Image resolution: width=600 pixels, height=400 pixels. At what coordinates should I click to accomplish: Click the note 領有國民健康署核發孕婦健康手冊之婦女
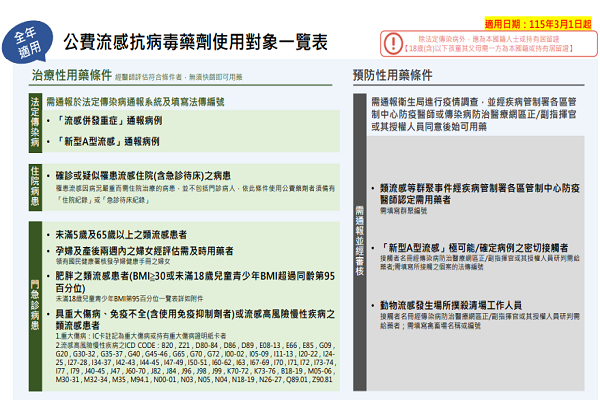pyautogui.click(x=113, y=261)
